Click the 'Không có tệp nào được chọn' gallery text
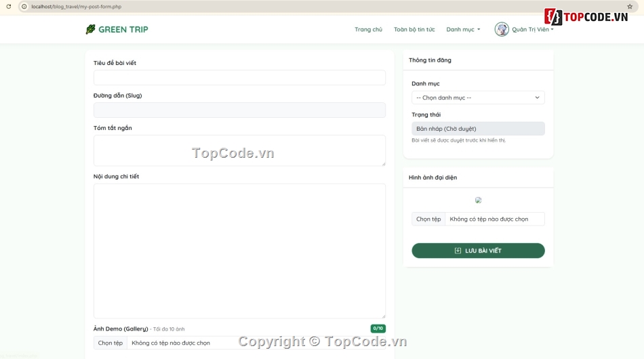 [170, 343]
